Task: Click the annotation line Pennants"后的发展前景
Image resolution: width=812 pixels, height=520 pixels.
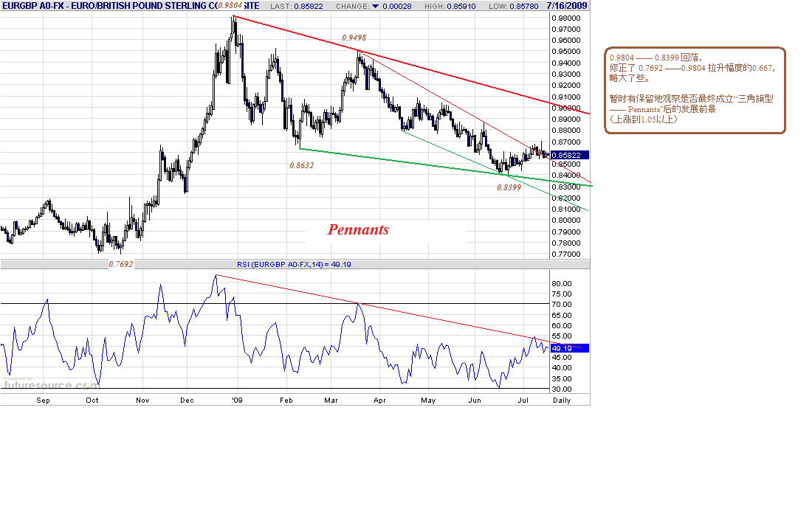Action: point(663,109)
